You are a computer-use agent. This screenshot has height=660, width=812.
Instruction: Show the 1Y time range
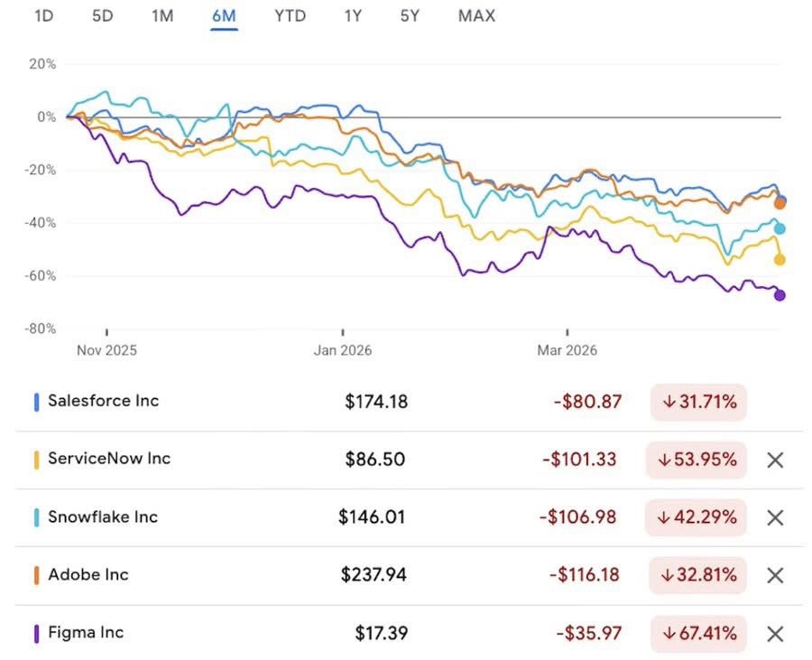(x=353, y=16)
